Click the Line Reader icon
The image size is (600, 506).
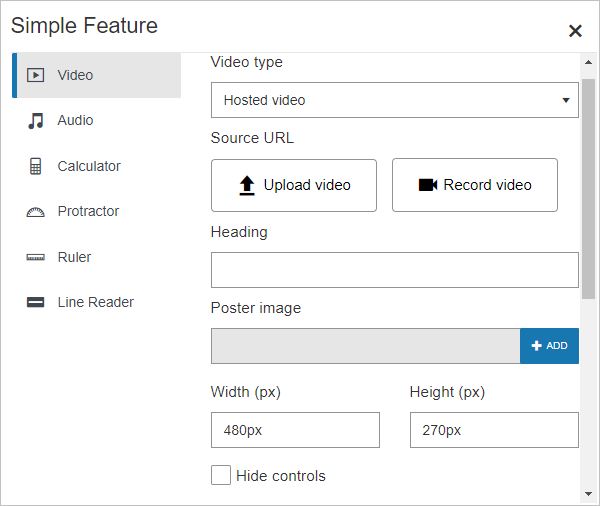36,303
